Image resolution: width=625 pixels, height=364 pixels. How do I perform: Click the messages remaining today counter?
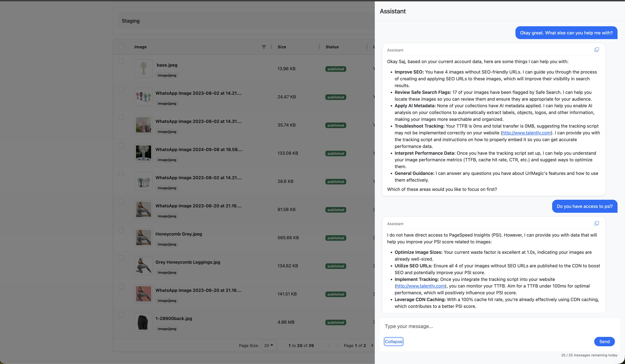pos(589,355)
